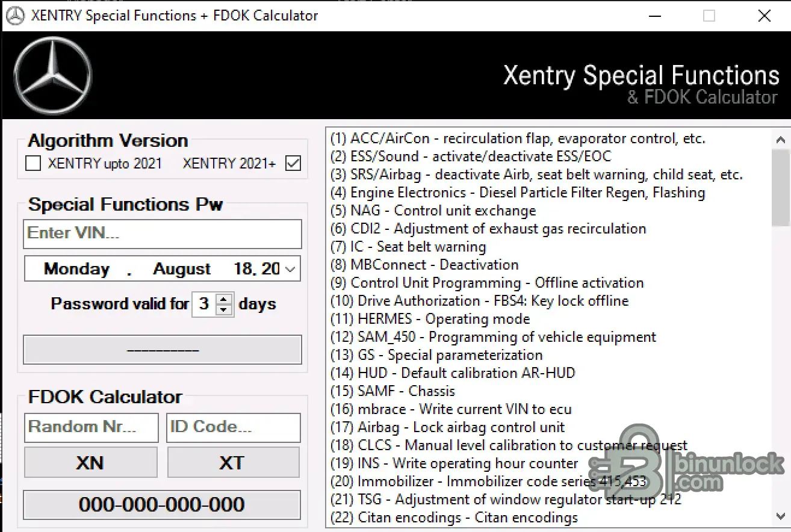The height and width of the screenshot is (532, 791).
Task: Click the function list scrollbar up arrow
Action: (781, 140)
